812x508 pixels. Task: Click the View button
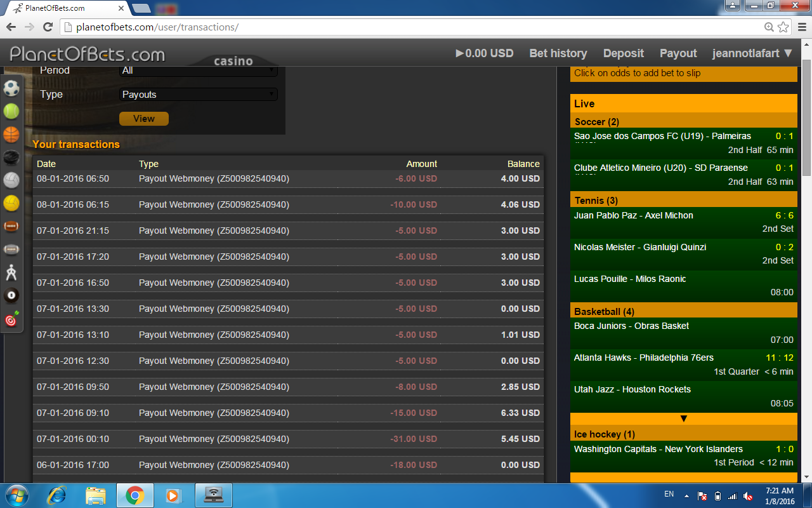[x=144, y=119]
